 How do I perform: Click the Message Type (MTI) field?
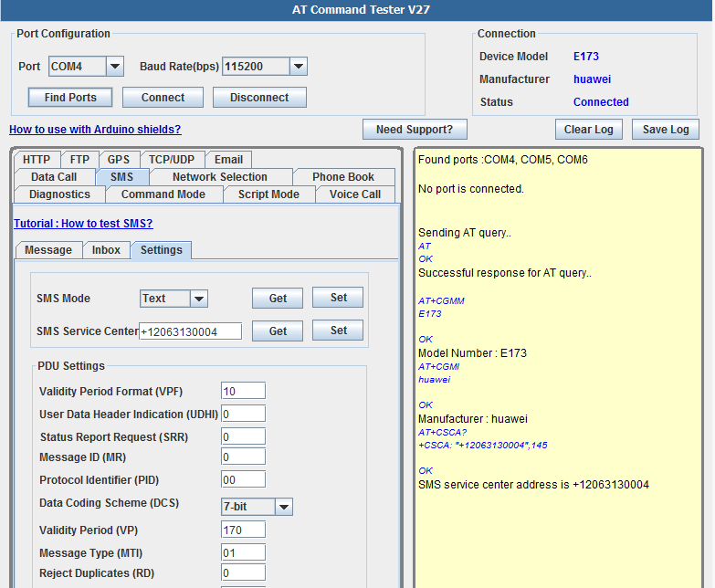click(x=244, y=552)
